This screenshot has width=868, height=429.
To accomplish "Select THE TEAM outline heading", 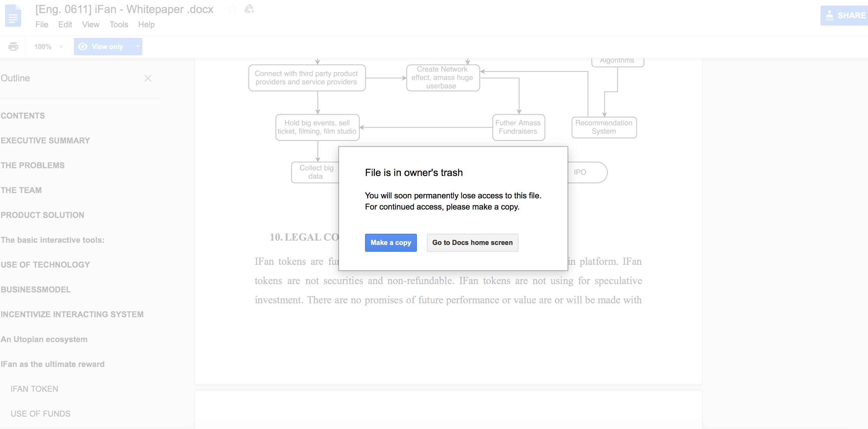I will point(21,190).
